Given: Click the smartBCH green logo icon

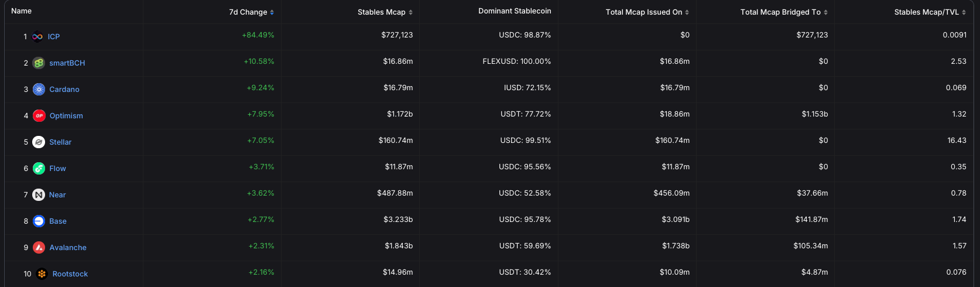Looking at the screenshot, I should (x=39, y=63).
